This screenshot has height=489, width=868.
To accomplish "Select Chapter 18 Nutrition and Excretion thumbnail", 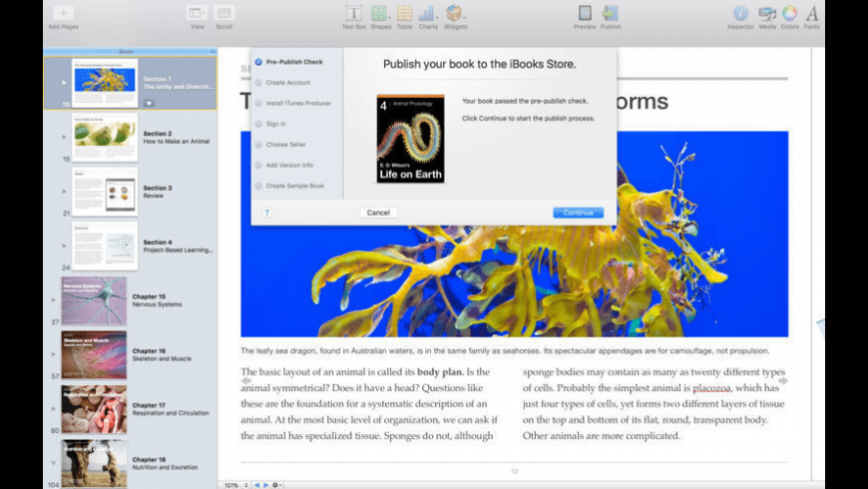I will (94, 463).
